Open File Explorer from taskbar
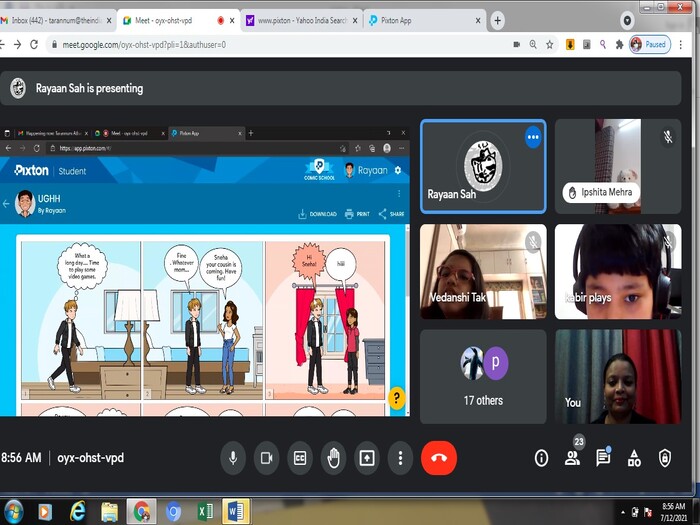Viewport: 700px width, 525px height. [x=109, y=512]
